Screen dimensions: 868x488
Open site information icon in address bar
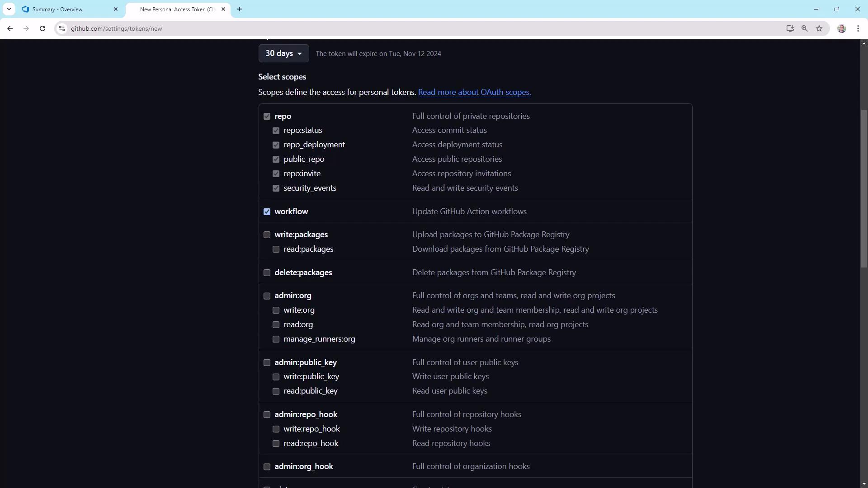62,28
